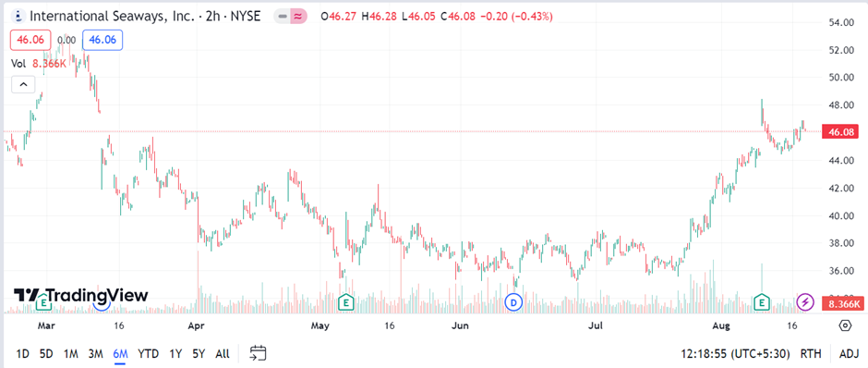Select the 1D time range
Screen dimensions: 868x368
point(23,353)
